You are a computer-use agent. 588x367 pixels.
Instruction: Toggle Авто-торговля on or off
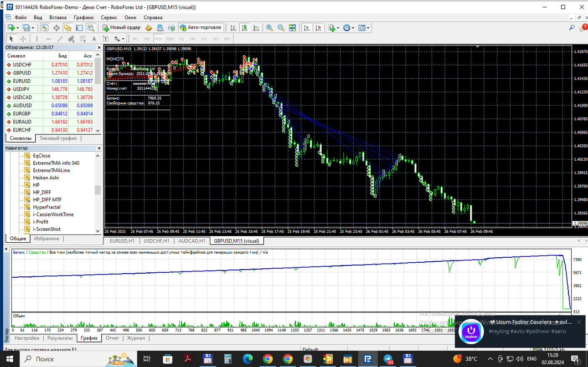tap(201, 28)
